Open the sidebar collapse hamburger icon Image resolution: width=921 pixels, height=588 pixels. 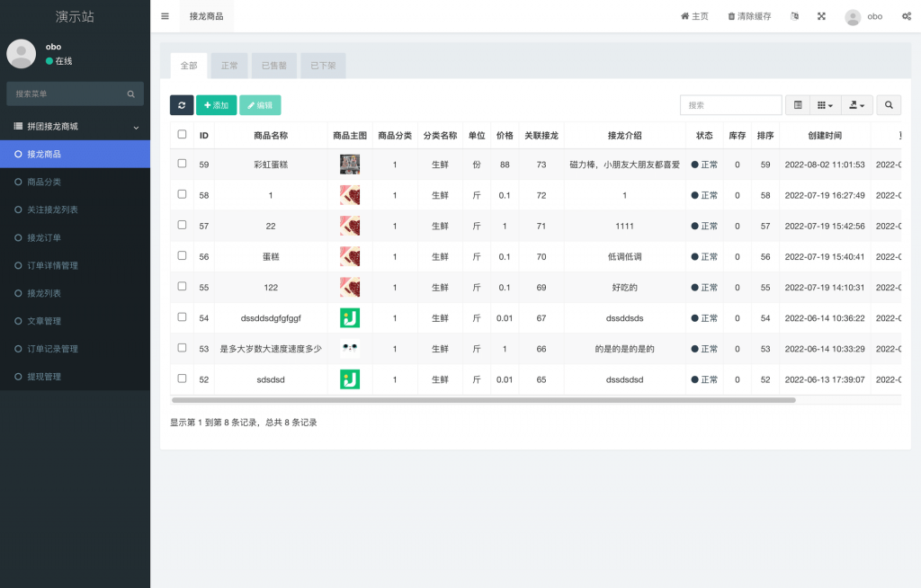click(165, 15)
